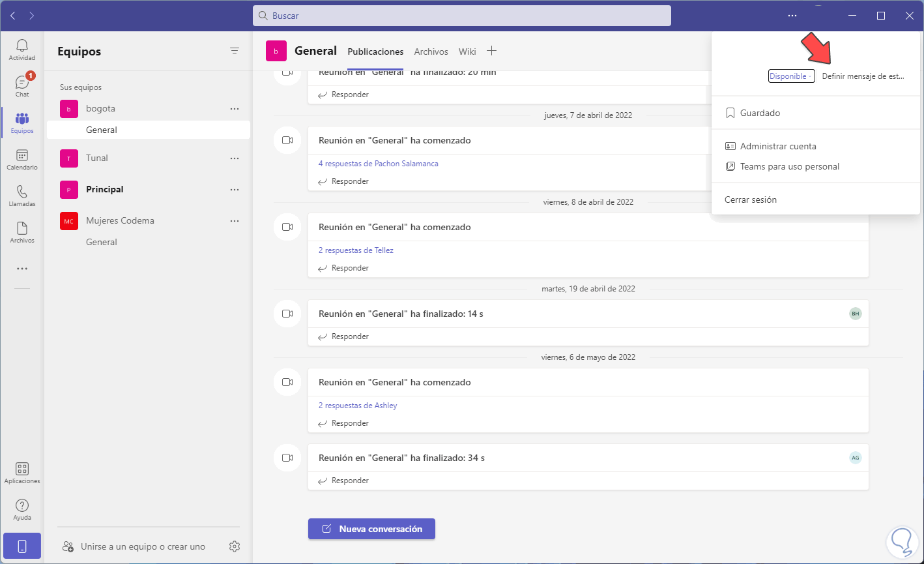Switch to Archivos tab in channel
Screen dimensions: 924x564
pyautogui.click(x=431, y=52)
